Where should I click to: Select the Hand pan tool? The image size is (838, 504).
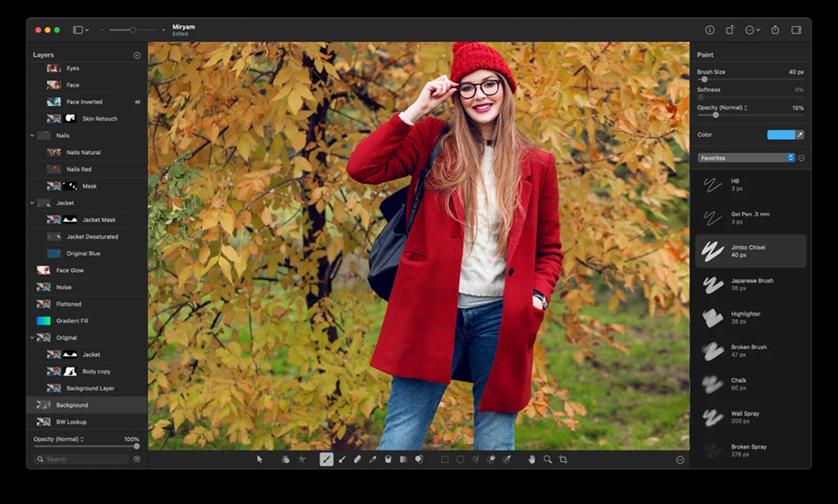531,459
